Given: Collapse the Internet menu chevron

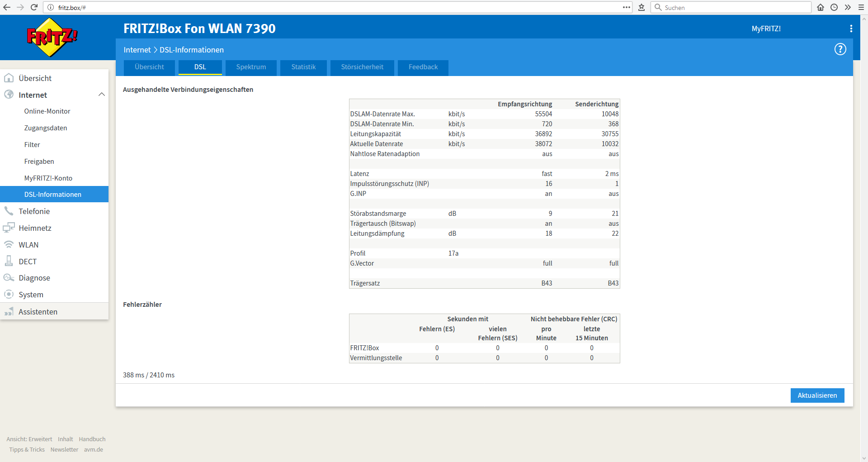Looking at the screenshot, I should point(102,95).
